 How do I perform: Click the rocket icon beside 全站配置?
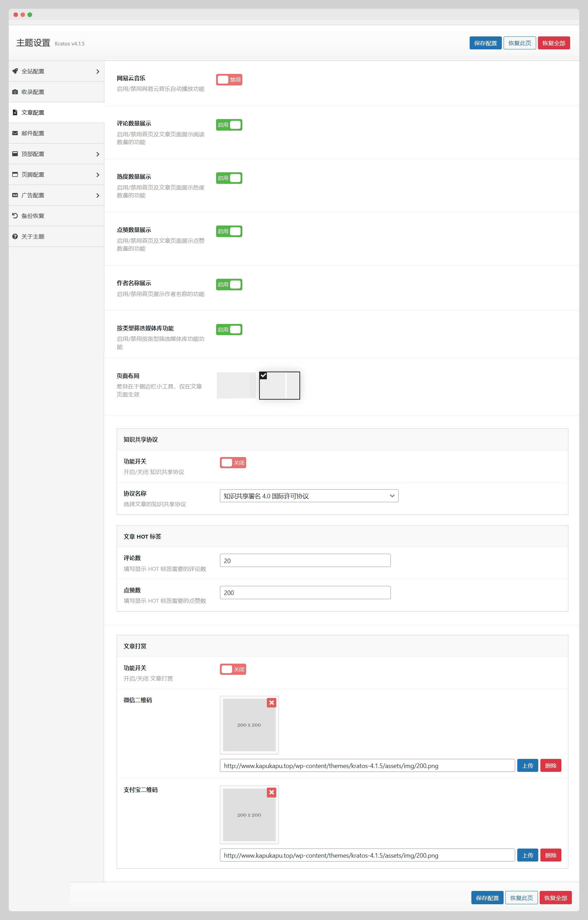15,71
